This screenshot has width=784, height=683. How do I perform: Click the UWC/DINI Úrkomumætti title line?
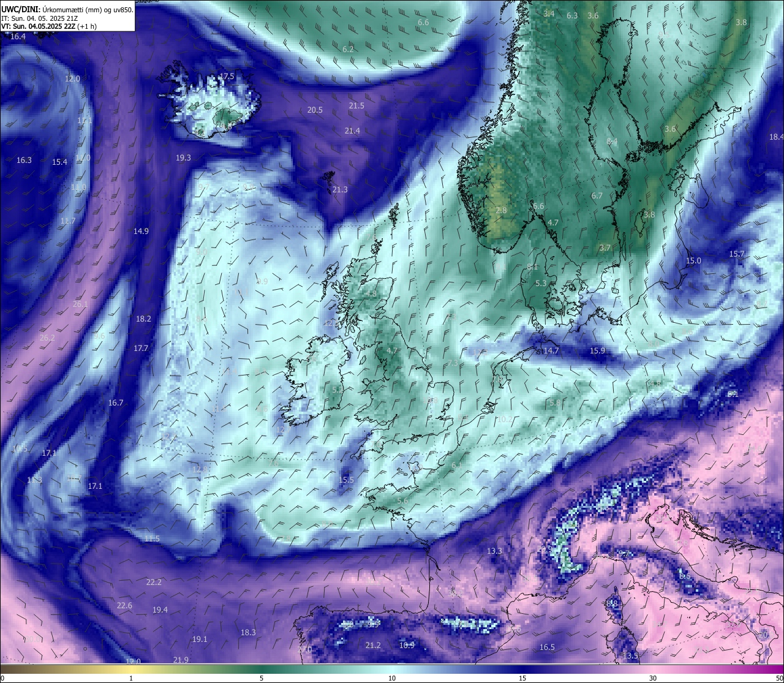click(67, 9)
